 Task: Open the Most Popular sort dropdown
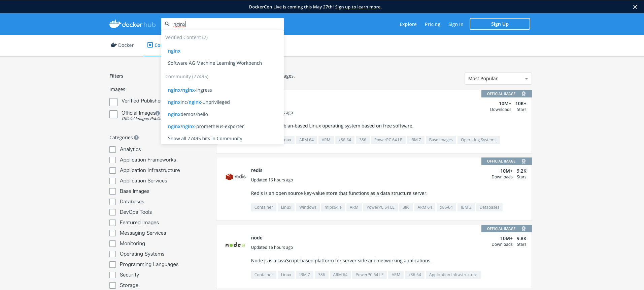[498, 79]
